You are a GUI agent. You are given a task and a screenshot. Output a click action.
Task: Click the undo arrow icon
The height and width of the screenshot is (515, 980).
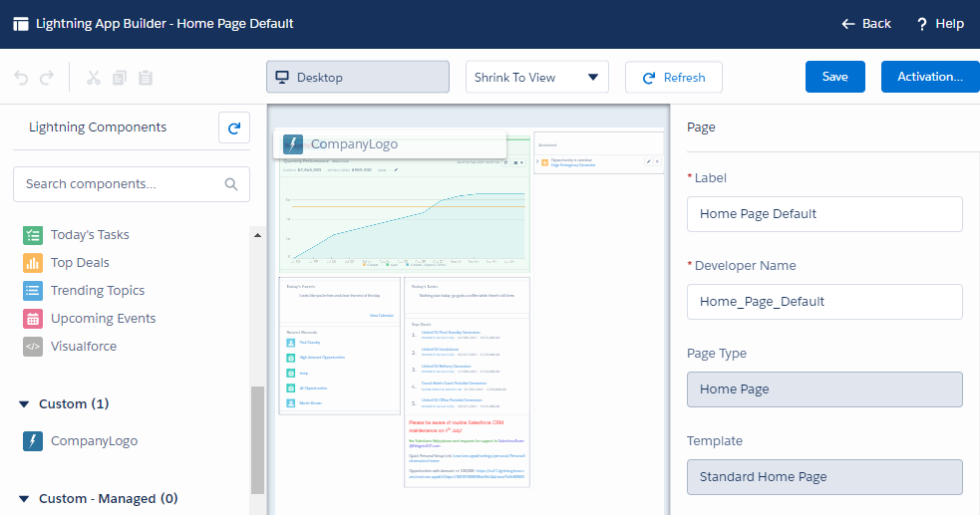(x=21, y=78)
